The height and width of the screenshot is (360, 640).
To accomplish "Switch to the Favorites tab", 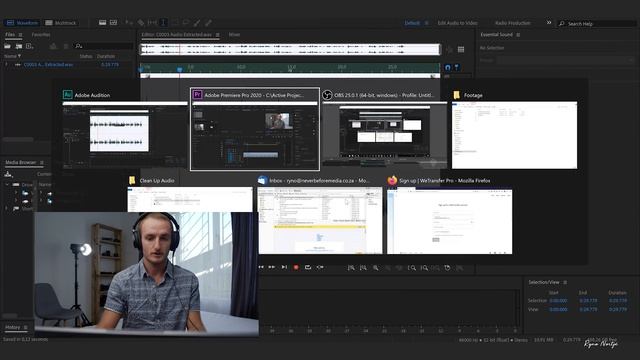I will [x=41, y=35].
